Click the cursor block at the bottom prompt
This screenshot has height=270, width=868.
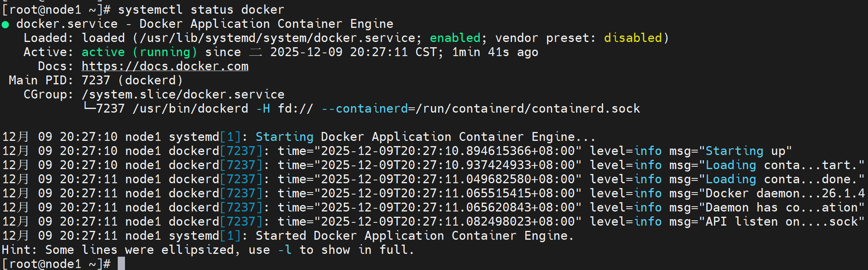pos(121,264)
